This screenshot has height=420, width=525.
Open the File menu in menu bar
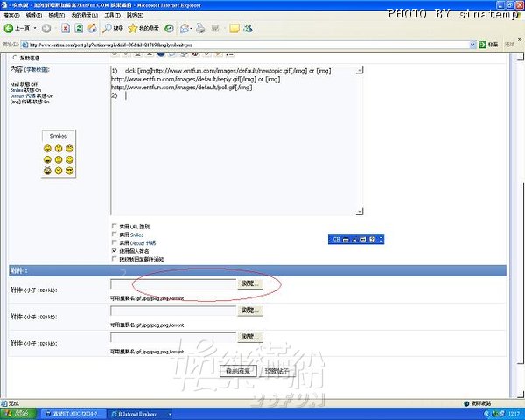10,16
